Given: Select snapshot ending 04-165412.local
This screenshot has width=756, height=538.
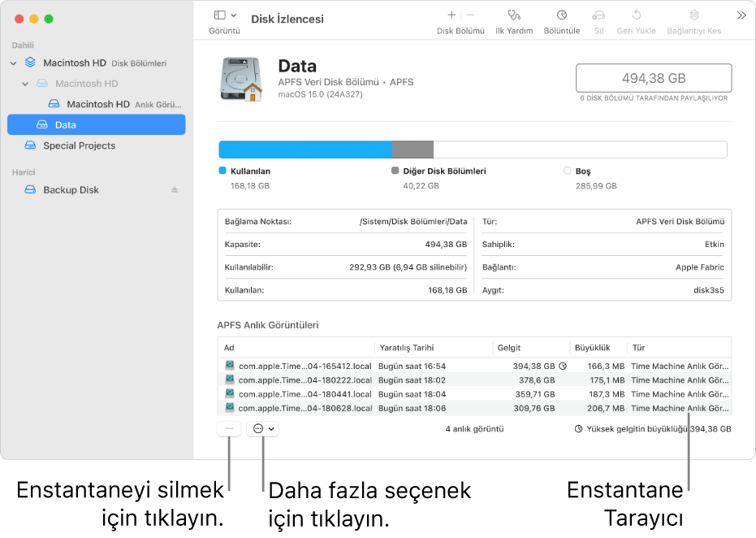Looking at the screenshot, I should (474, 367).
